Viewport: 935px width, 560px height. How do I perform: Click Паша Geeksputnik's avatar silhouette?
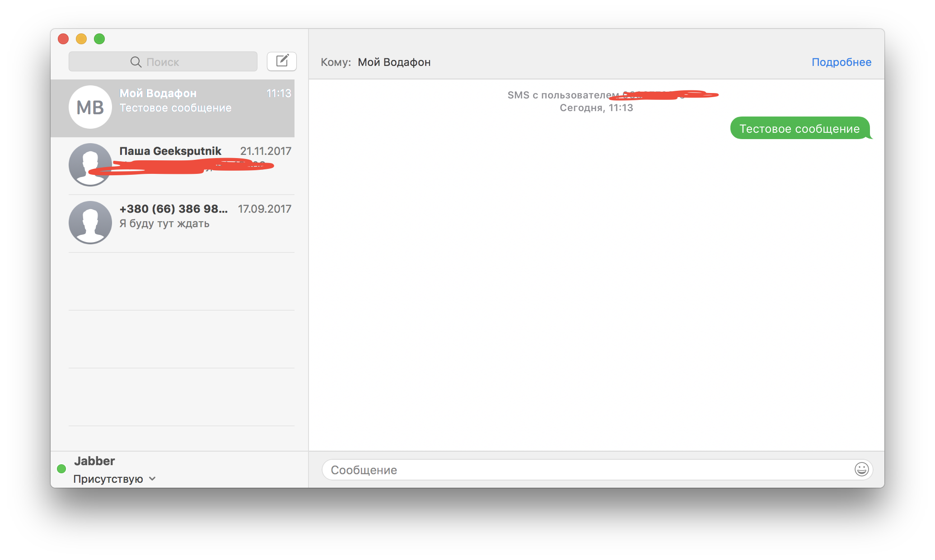click(x=90, y=165)
